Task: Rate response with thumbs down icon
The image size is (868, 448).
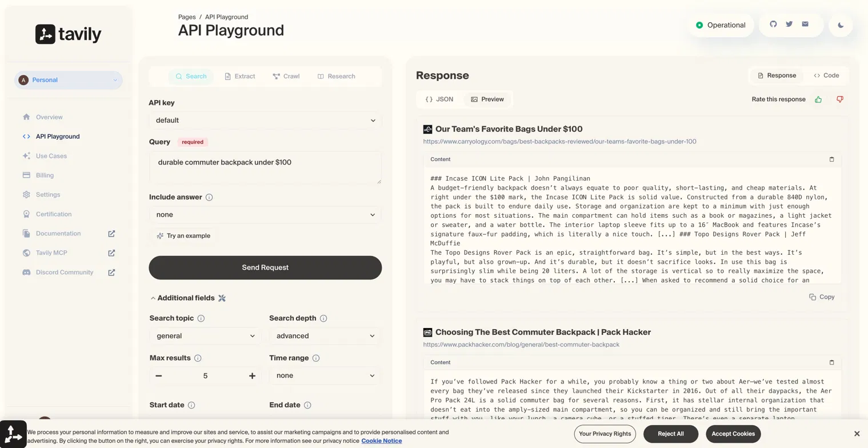Action: pos(839,99)
